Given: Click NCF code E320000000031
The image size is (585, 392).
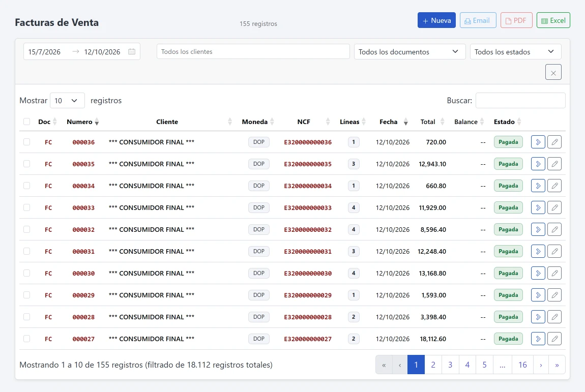Looking at the screenshot, I should [x=308, y=252].
